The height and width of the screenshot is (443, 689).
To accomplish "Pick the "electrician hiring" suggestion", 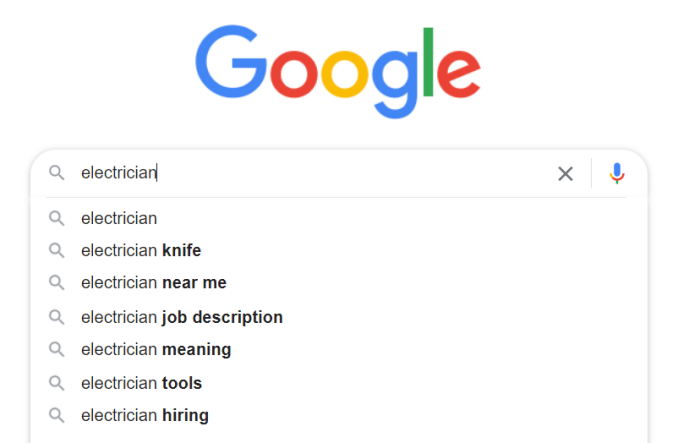I will pyautogui.click(x=339, y=415).
